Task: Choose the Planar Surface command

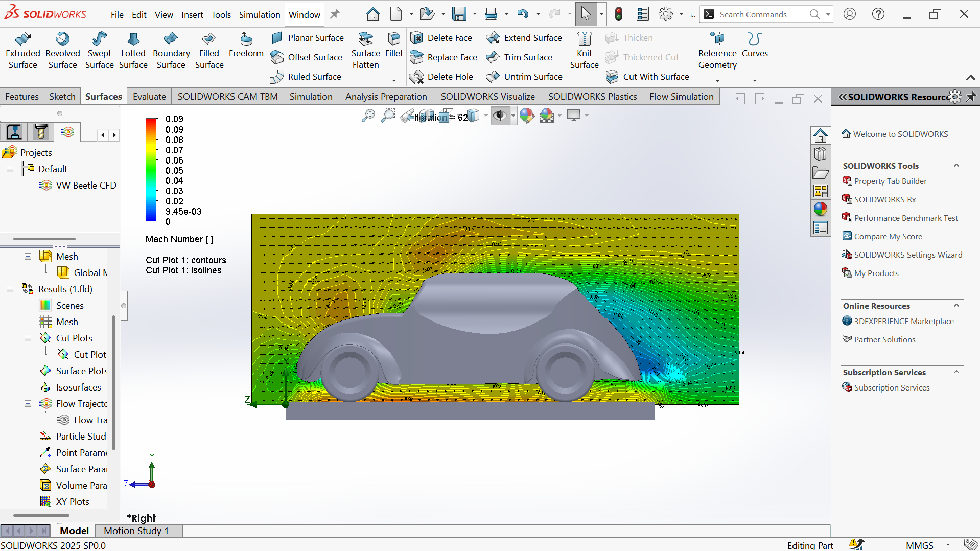Action: point(308,38)
